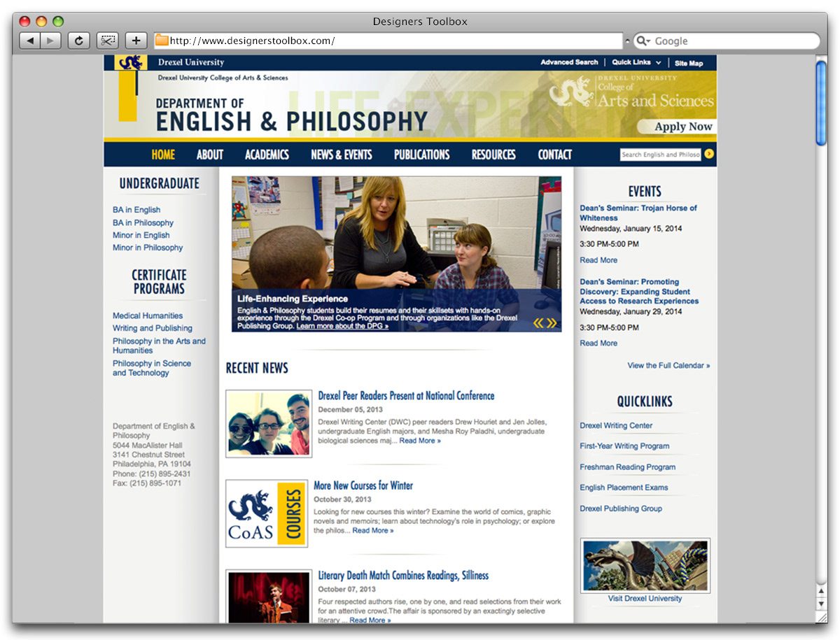Click the screenshot snip toolbar icon
This screenshot has width=840, height=640.
click(107, 41)
